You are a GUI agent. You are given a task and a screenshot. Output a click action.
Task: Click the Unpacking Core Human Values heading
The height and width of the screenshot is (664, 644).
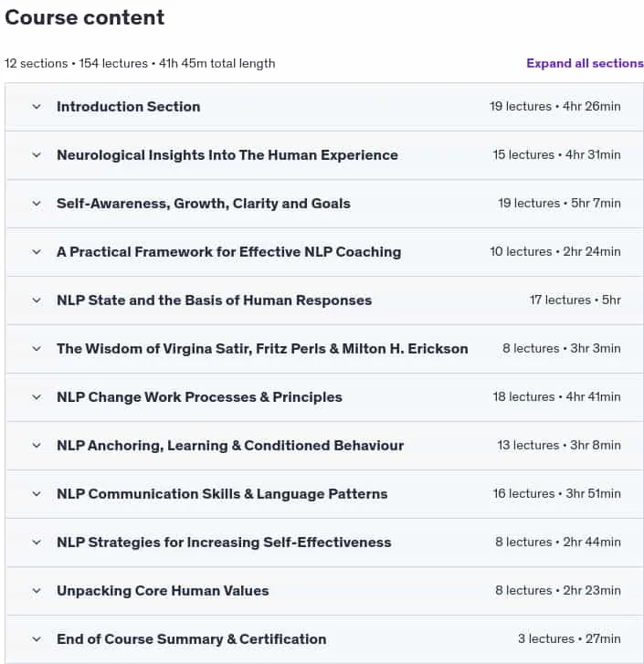[x=163, y=591]
